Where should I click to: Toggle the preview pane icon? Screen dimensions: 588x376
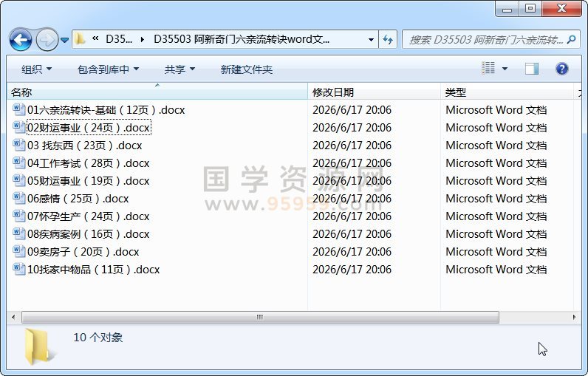click(531, 69)
